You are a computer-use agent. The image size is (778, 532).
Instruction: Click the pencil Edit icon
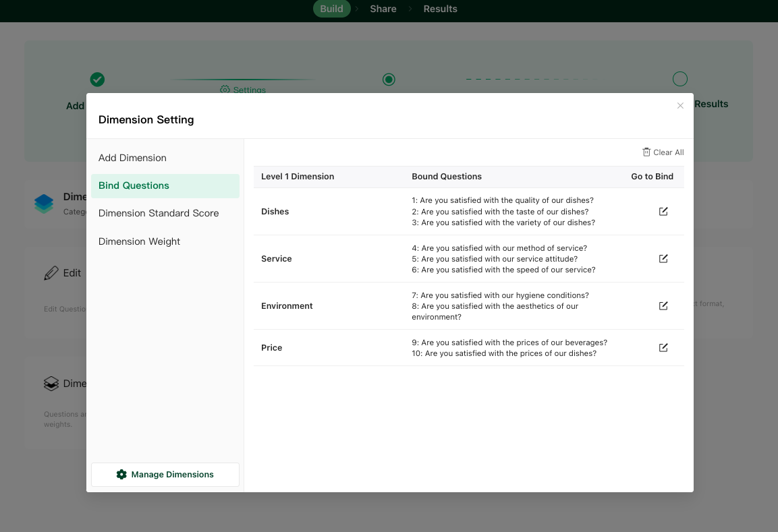point(51,273)
